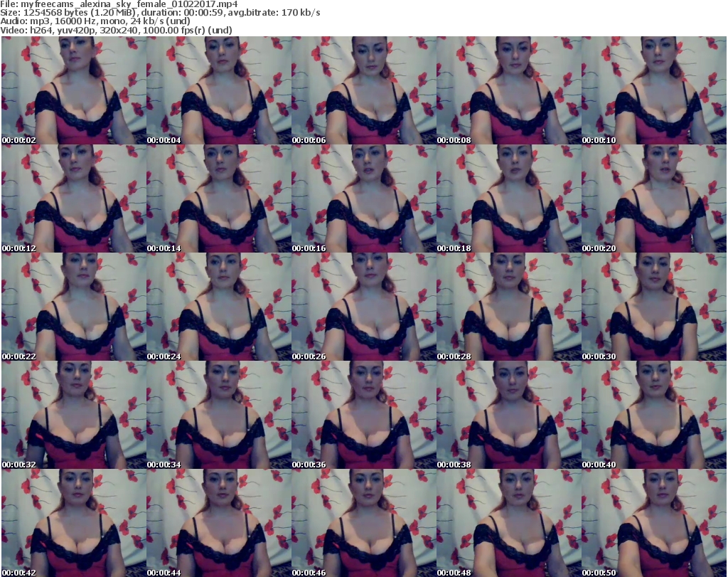
Task: Select the thumbnail at timestamp 00:00:34
Action: point(219,415)
